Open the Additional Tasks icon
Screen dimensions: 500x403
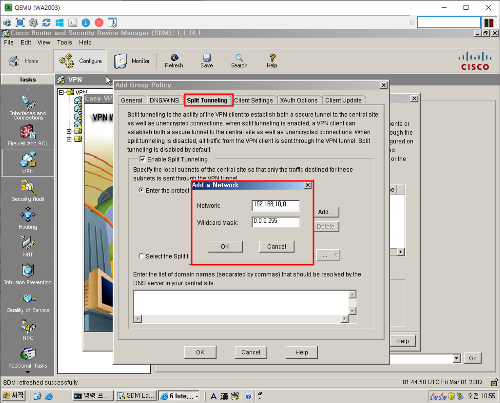coord(28,358)
